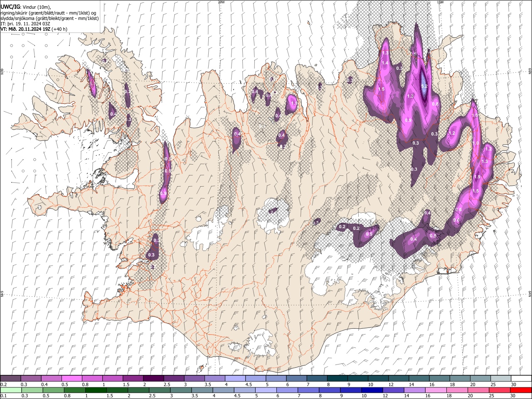The height and width of the screenshot is (399, 532).
Task: Click the "7" label under the upper legend row
Action: click(308, 384)
